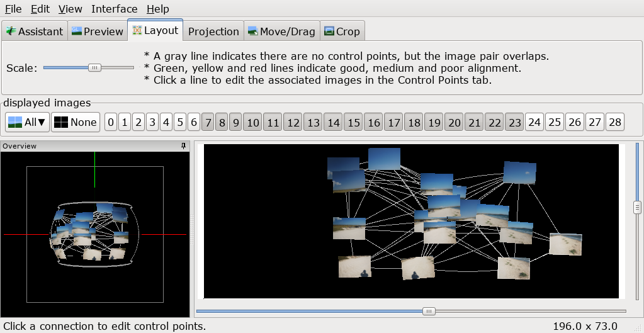Toggle display of image 28
The height and width of the screenshot is (333, 644).
tap(615, 122)
